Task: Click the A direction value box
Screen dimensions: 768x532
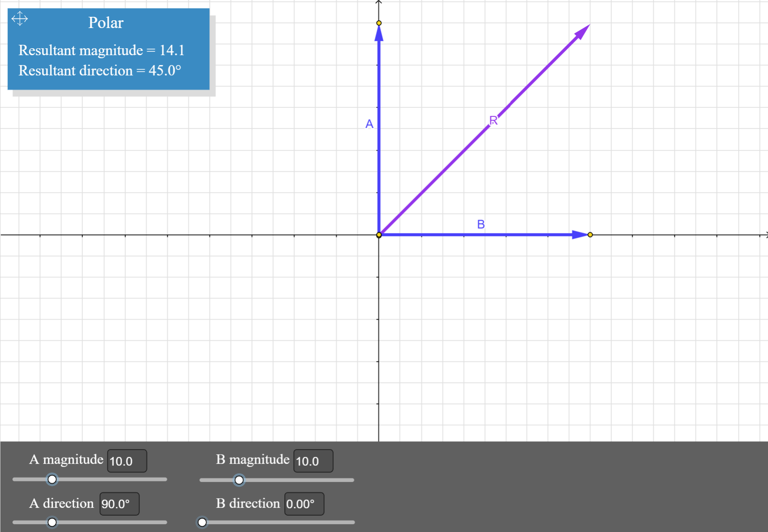Action: pos(119,504)
